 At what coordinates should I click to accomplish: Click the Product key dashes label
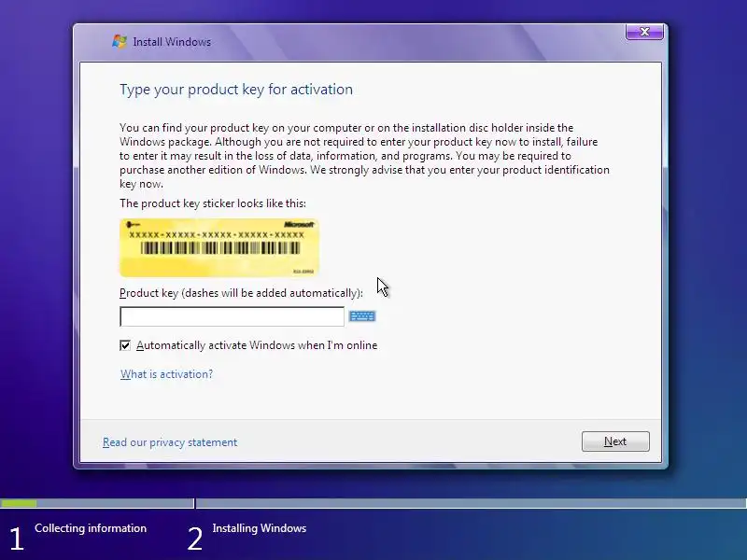(x=241, y=293)
